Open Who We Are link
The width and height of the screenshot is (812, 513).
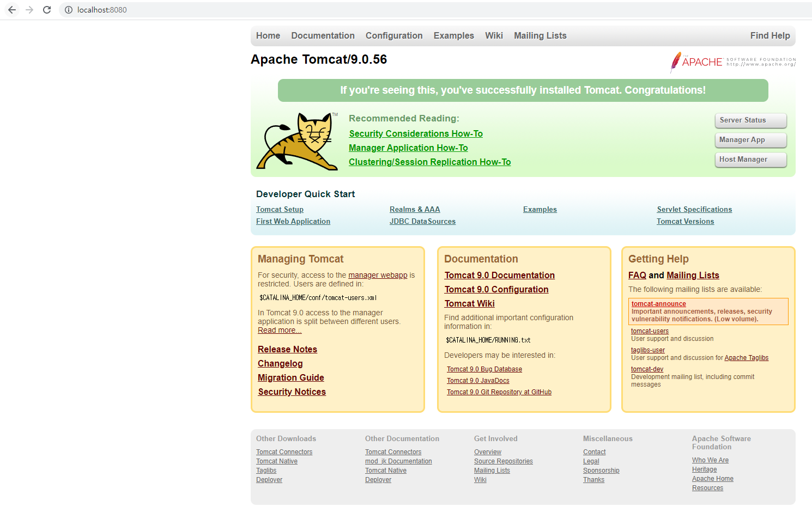(x=710, y=460)
